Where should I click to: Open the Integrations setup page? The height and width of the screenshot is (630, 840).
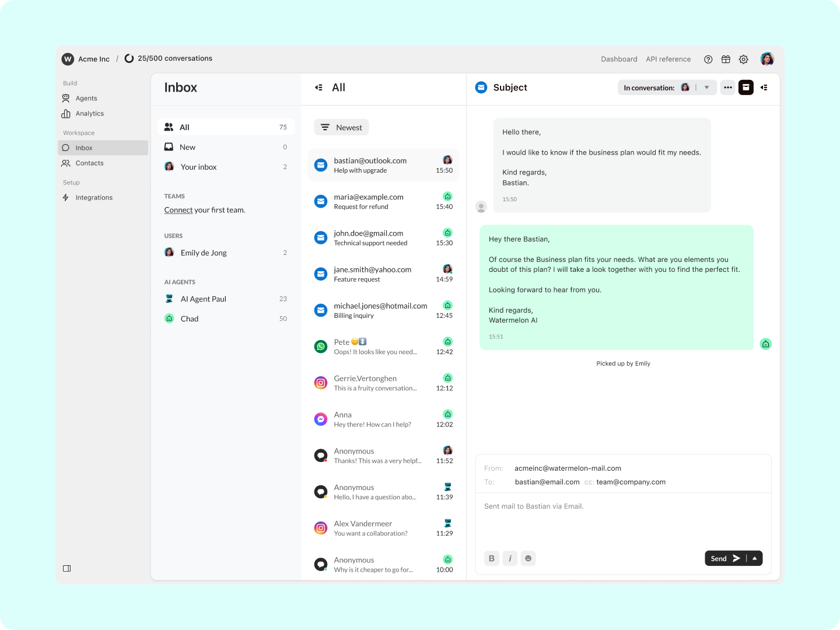coord(93,197)
